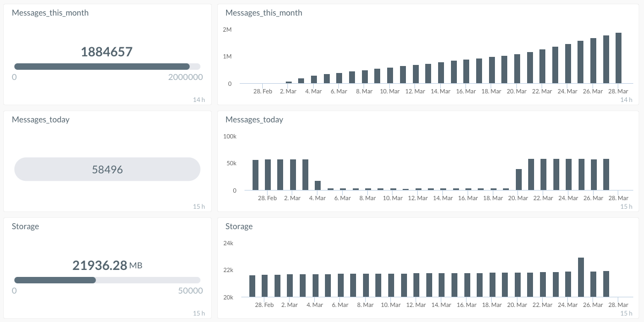
Task: Click the 1884657 messages count value
Action: coord(107,52)
